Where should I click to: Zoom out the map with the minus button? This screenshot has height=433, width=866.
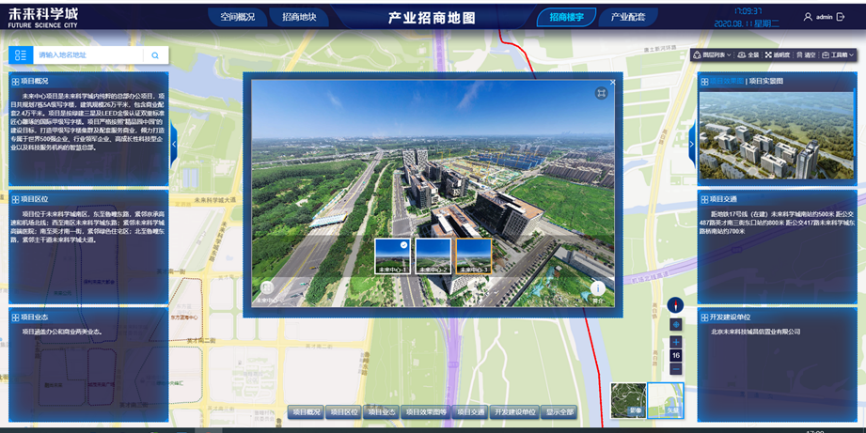(676, 369)
